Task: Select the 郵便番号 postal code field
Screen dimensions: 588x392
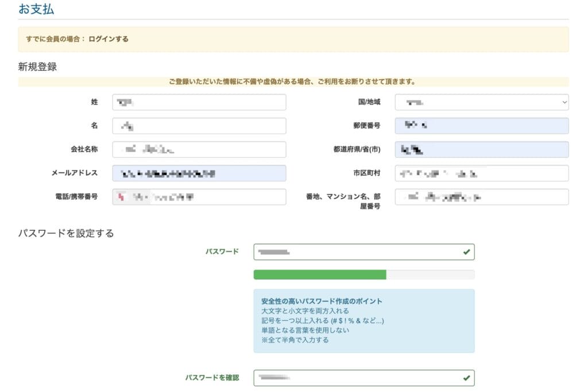Action: 482,126
